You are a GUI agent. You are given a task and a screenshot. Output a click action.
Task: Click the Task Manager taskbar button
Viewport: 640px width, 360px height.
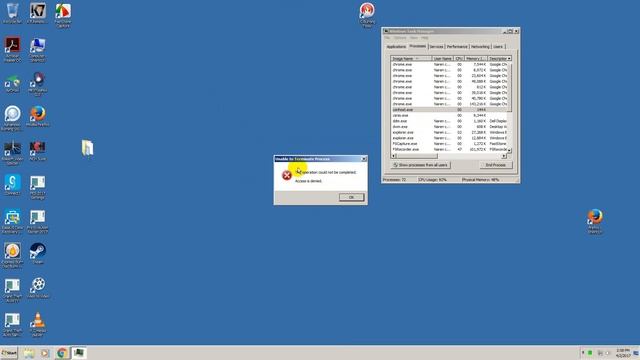coord(79,353)
